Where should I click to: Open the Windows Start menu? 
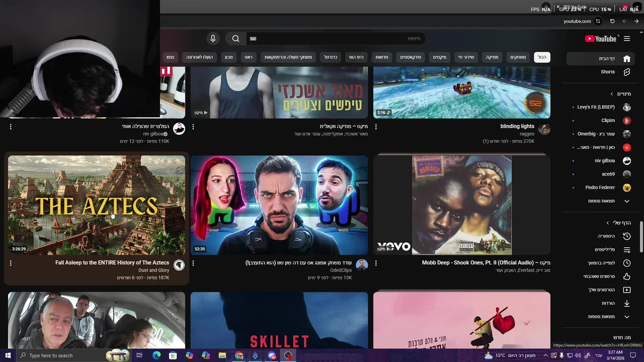coord(8,355)
